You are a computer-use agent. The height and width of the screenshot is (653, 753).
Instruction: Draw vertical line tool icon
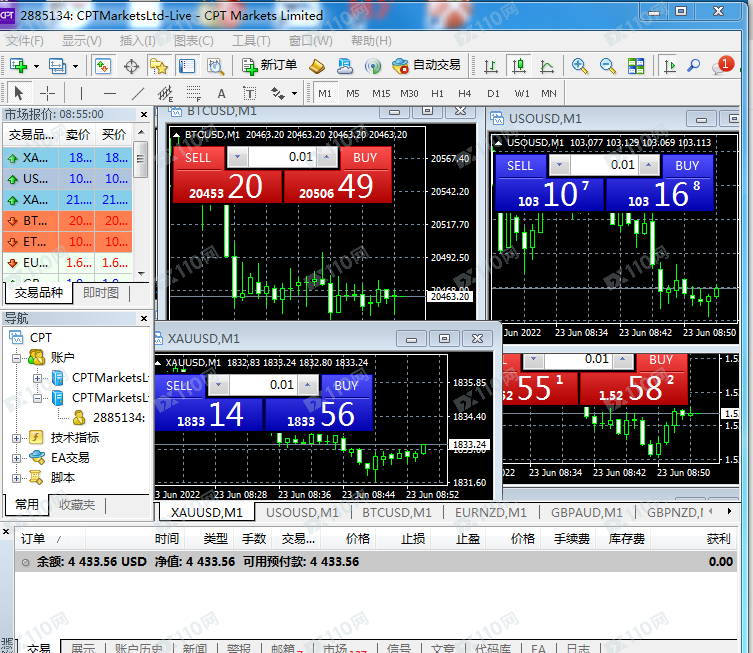(x=80, y=93)
